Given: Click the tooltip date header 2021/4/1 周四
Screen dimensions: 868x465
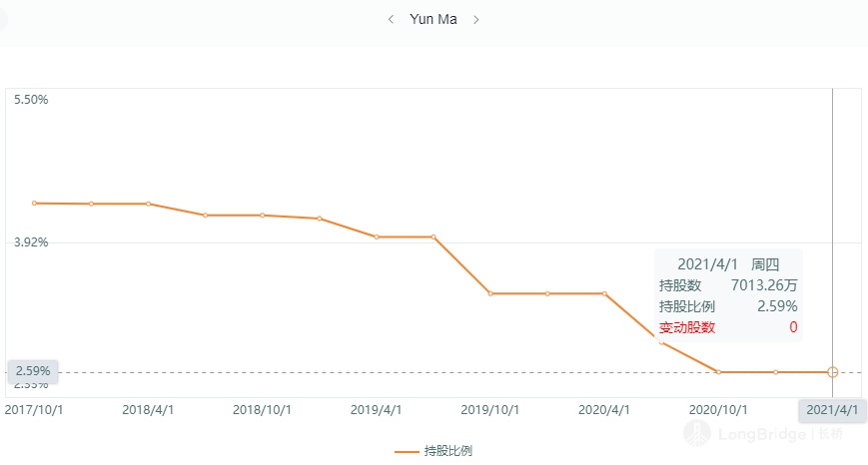Looking at the screenshot, I should tap(728, 264).
